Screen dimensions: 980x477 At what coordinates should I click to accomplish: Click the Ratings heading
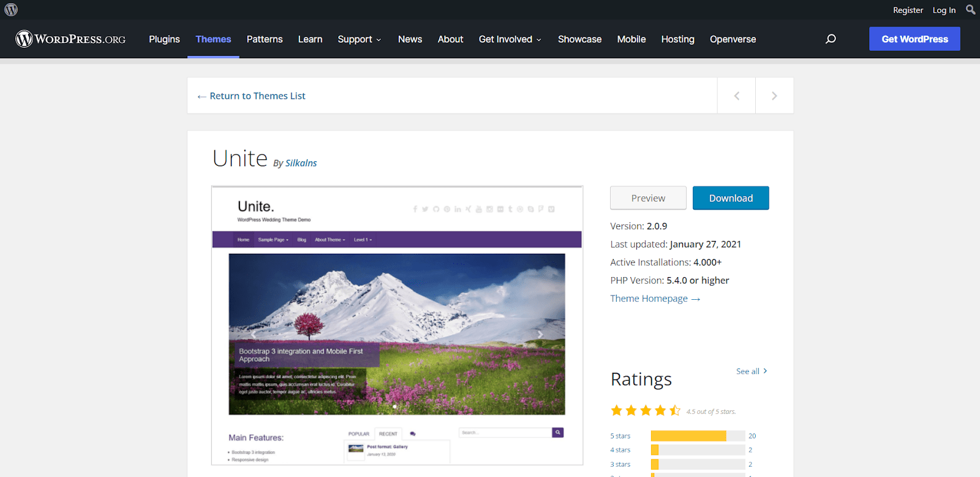pos(641,380)
